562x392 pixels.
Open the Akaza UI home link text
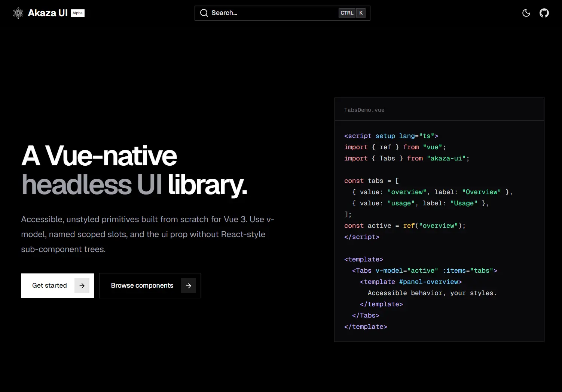48,13
